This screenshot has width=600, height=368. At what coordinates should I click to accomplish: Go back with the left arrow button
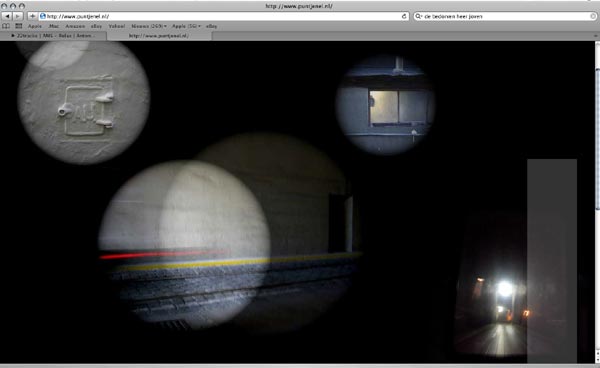7,16
